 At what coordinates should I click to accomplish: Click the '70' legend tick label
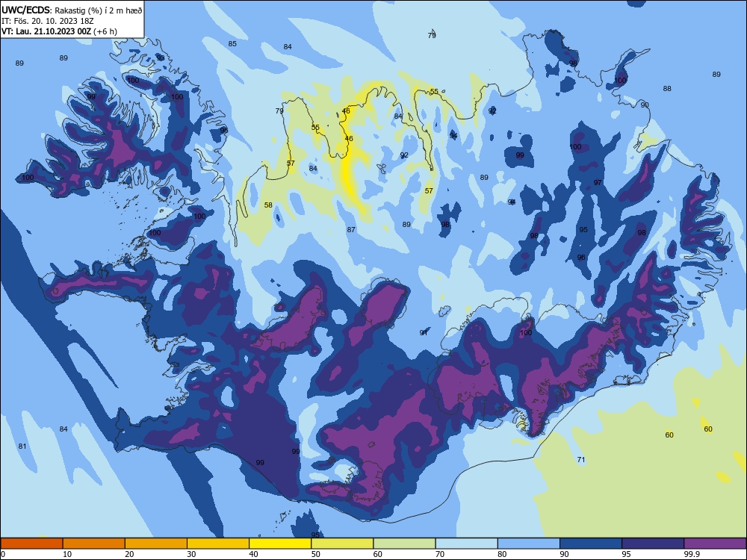(x=440, y=554)
